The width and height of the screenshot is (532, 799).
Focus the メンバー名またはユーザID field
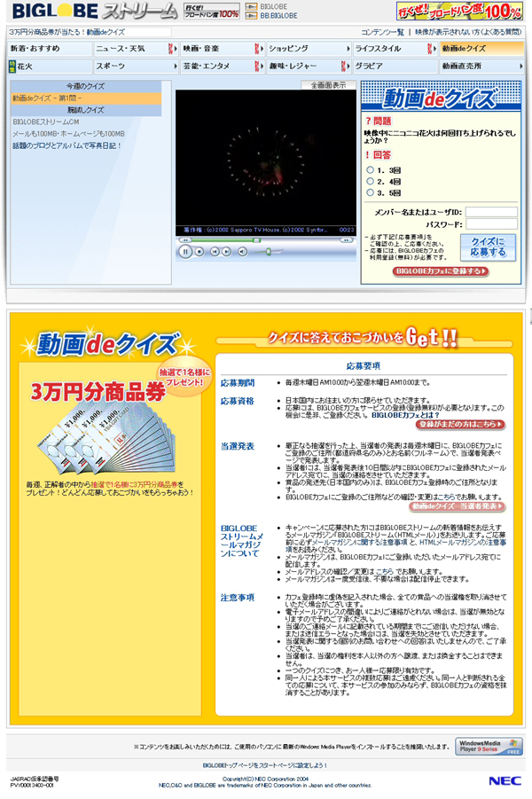(x=492, y=213)
